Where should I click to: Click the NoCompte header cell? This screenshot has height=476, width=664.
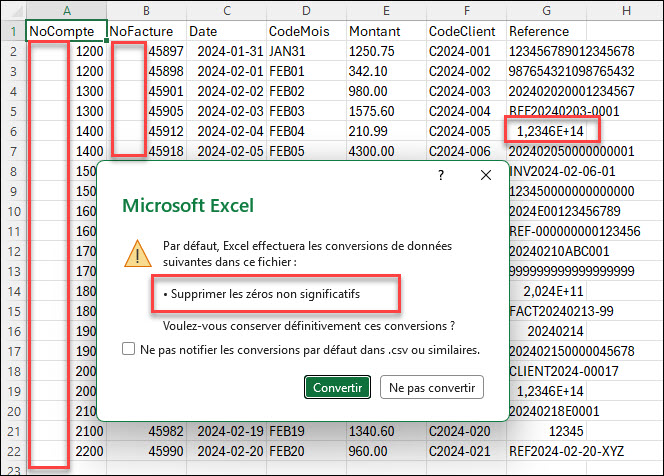(66, 31)
